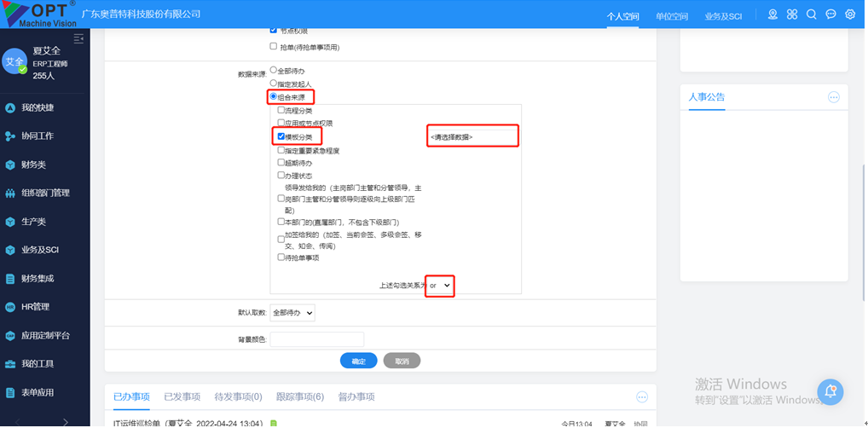Click the 取消 button
The width and height of the screenshot is (868, 428).
(402, 361)
